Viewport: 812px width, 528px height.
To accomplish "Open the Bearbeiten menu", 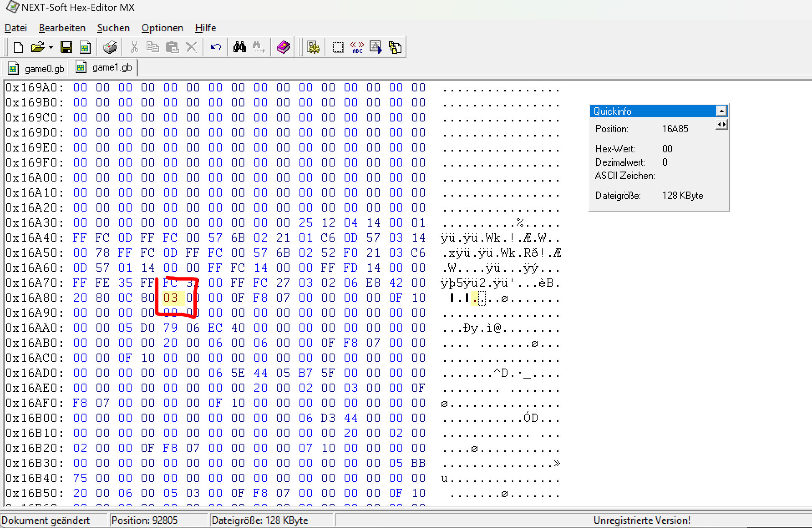I will (x=62, y=28).
